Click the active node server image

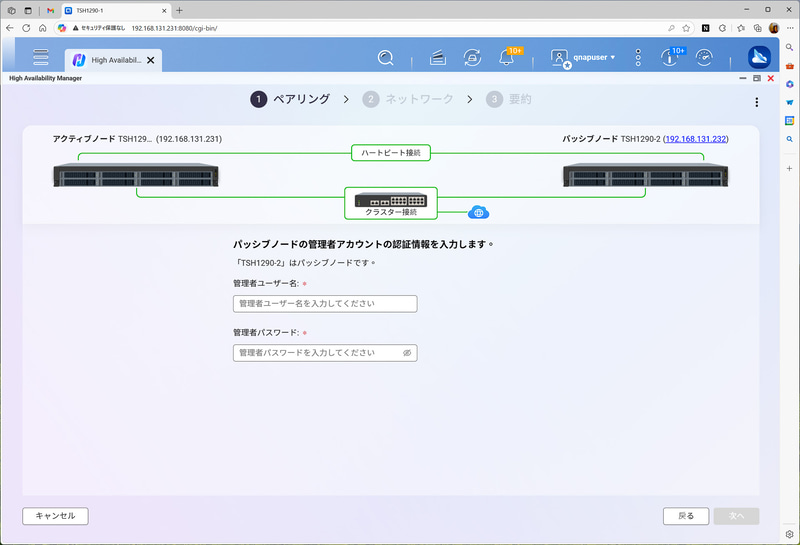136,175
